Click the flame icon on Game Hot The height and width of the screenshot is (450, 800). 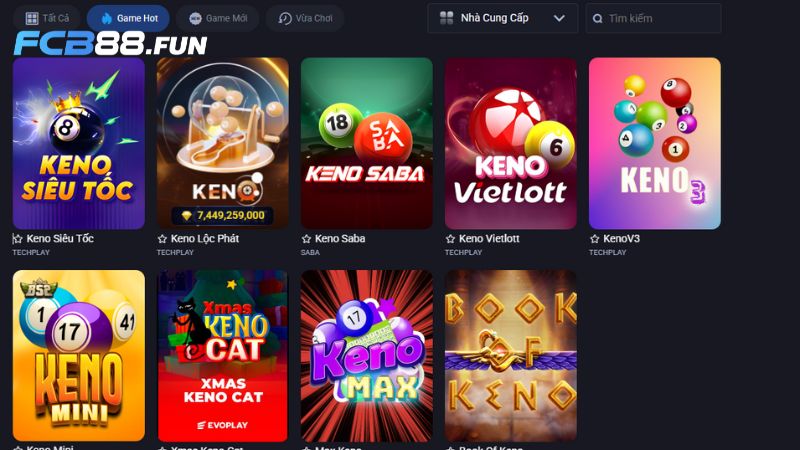[x=107, y=18]
